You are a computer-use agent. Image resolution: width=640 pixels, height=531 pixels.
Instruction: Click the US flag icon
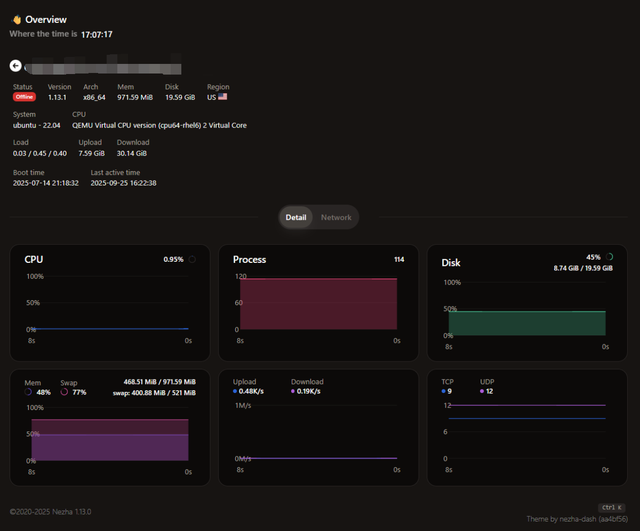click(x=222, y=97)
